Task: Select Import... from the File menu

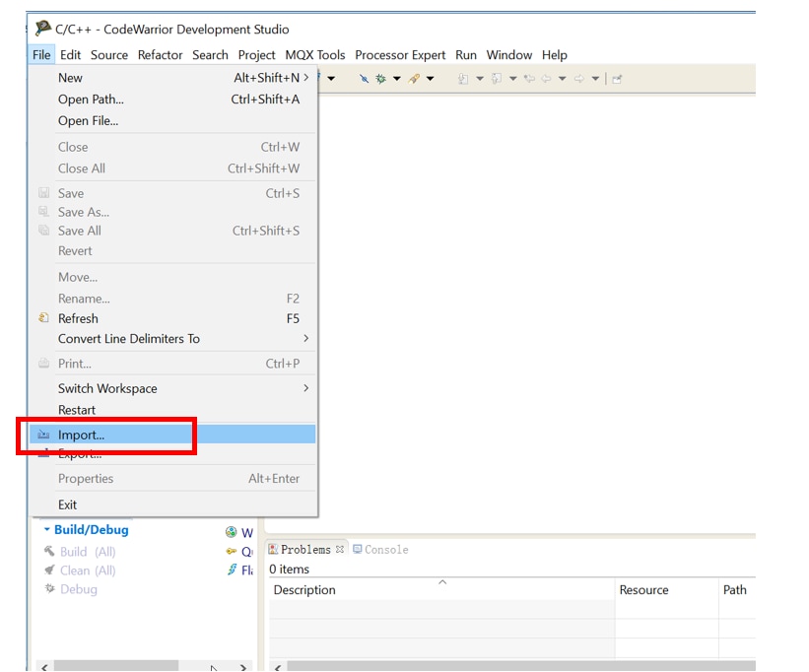Action: 81,435
